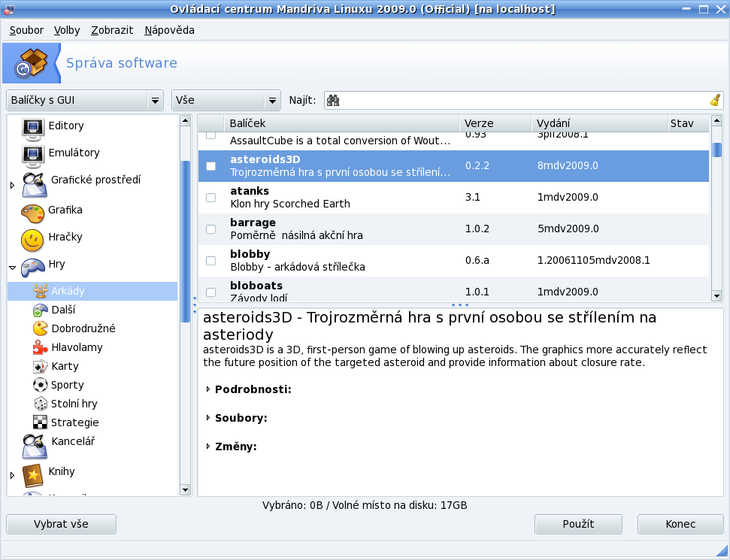Expand the Podrobnosti section
Image resolution: width=730 pixels, height=560 pixels.
[x=208, y=389]
